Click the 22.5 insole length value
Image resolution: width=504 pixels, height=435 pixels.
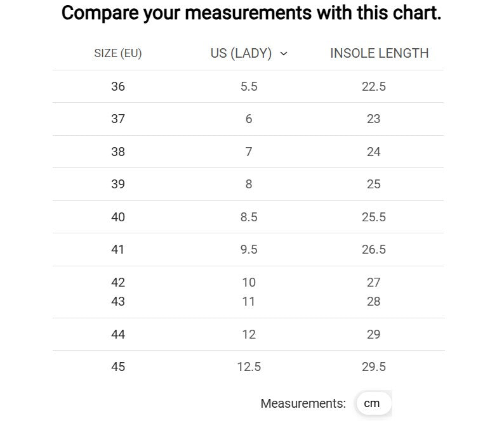tap(373, 86)
